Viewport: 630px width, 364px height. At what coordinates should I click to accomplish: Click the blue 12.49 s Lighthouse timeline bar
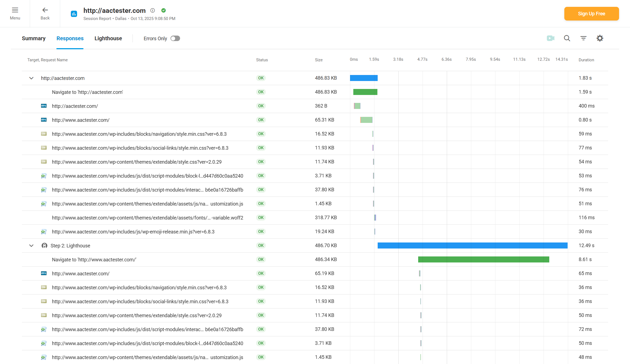tap(472, 245)
